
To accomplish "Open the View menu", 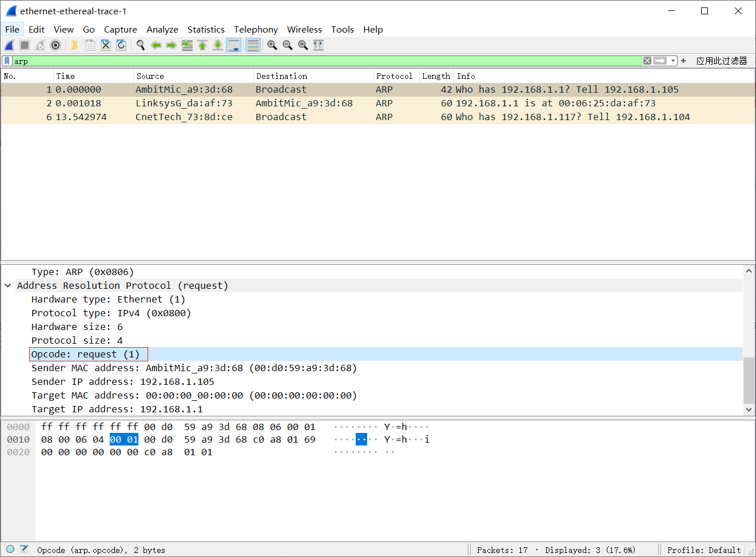I will (63, 29).
